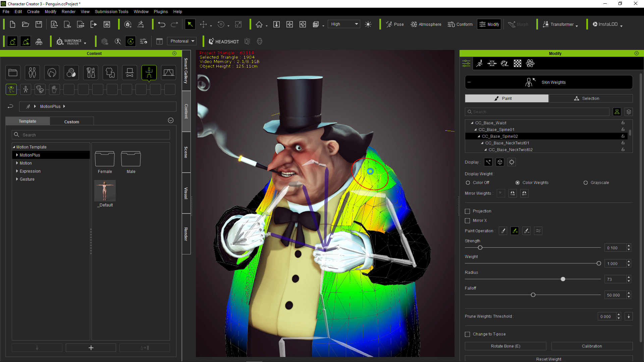Screen dimensions: 644x362
Task: Select Grayscale radio button
Action: pos(586,183)
